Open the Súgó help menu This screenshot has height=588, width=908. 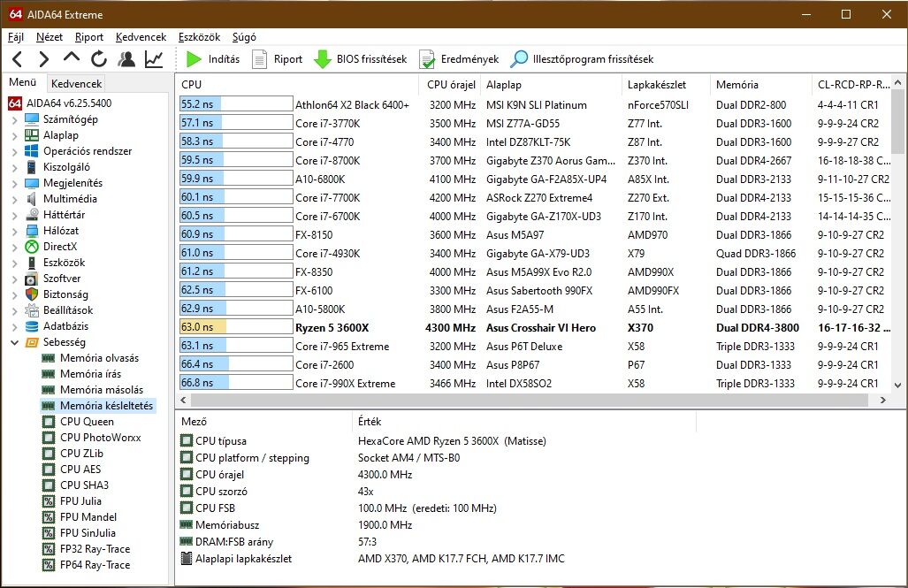coord(244,37)
